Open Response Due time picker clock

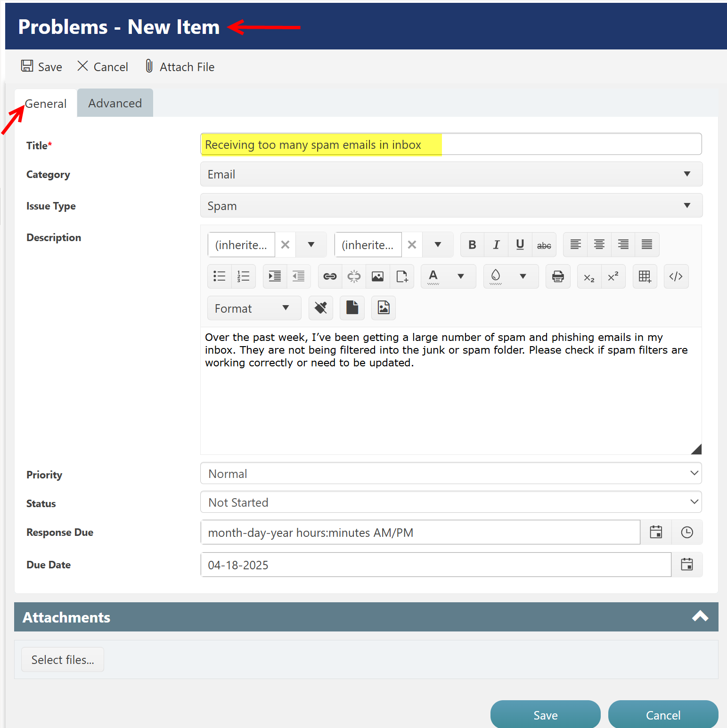tap(687, 533)
